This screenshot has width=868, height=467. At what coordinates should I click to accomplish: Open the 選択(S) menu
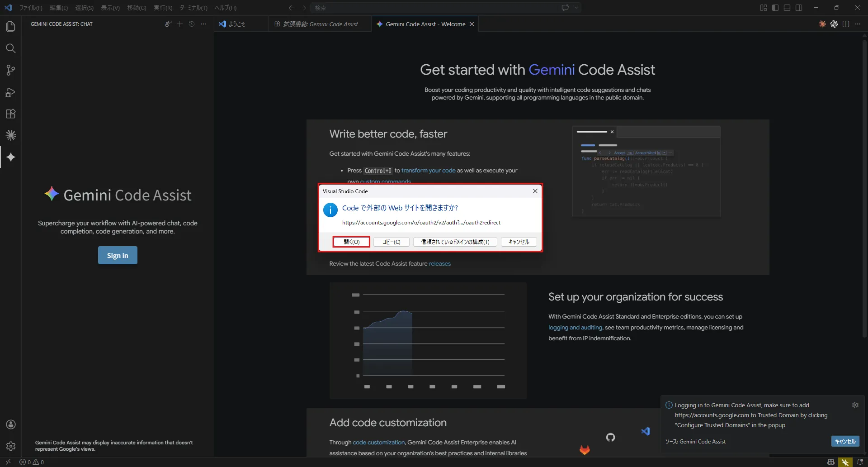[85, 8]
